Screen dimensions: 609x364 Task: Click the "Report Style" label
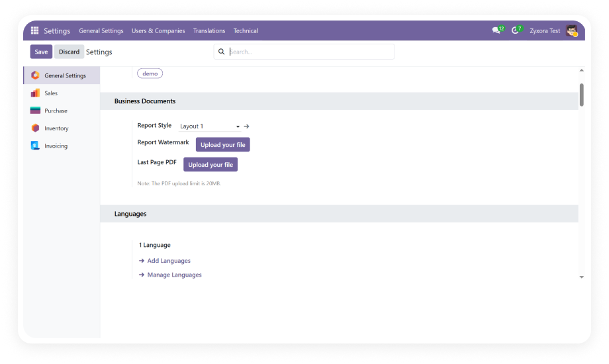point(154,125)
